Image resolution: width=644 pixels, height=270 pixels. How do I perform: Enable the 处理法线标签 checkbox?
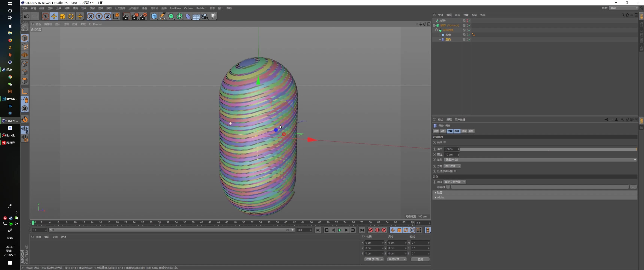coord(455,171)
